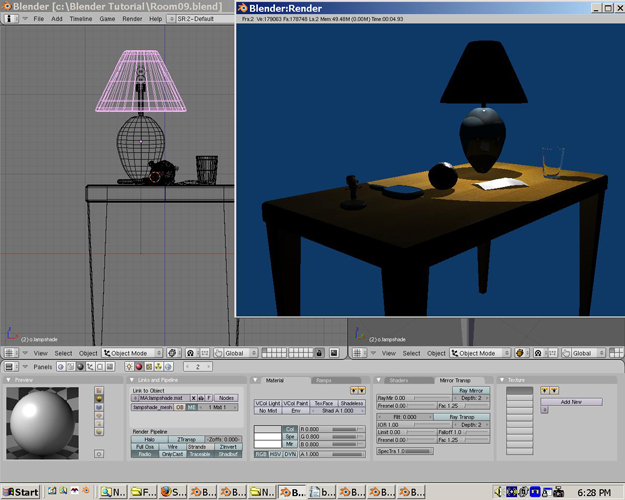The image size is (625, 500).
Task: Enable the Ray Transp option
Action: click(x=468, y=417)
